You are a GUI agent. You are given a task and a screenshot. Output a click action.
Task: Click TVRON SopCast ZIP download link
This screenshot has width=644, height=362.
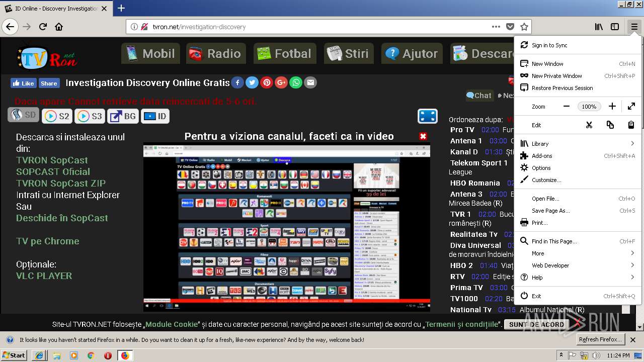(61, 183)
